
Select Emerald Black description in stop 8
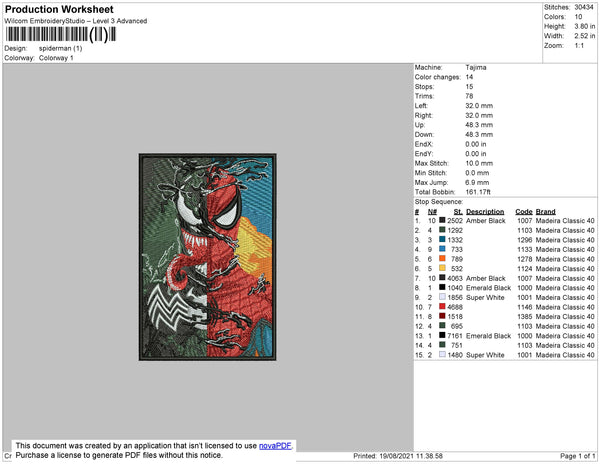tap(488, 288)
